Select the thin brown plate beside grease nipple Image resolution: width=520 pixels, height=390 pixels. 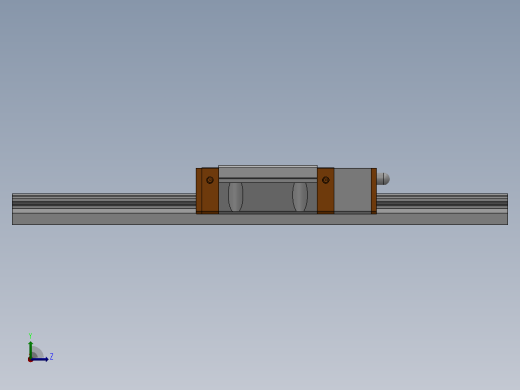click(374, 191)
